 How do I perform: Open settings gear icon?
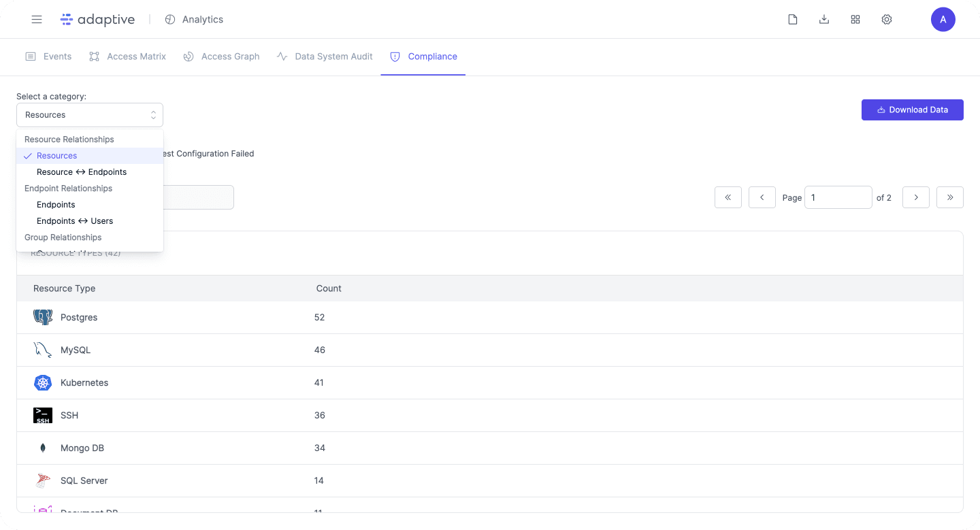(x=887, y=19)
